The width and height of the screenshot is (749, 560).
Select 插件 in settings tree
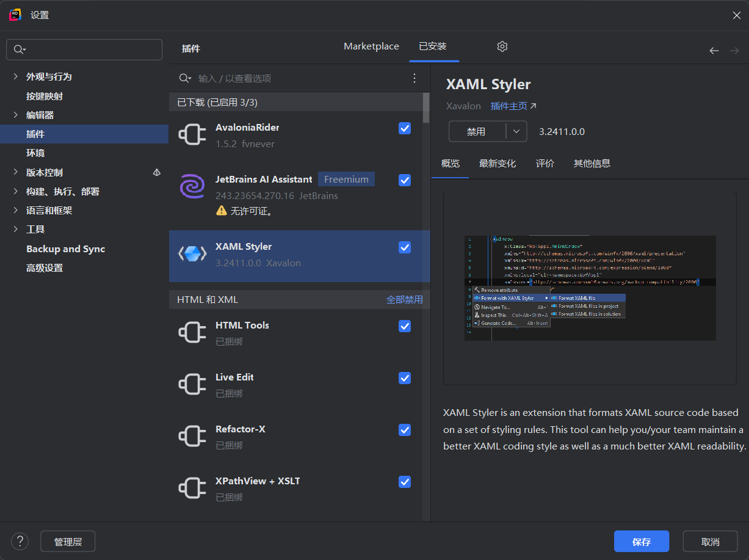click(x=35, y=134)
